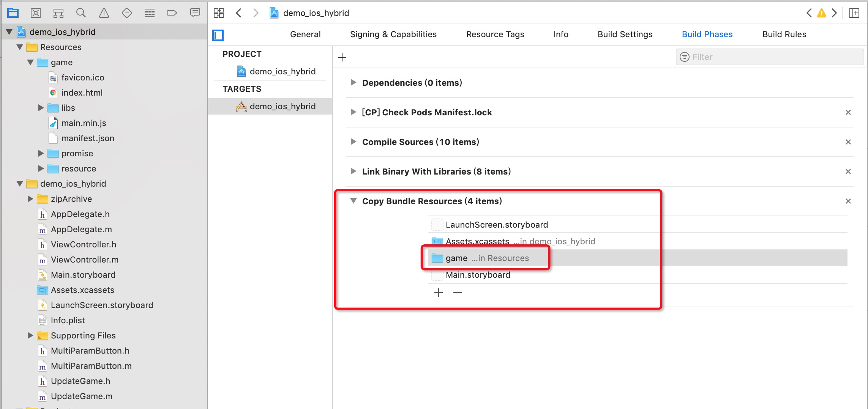This screenshot has height=409, width=868.
Task: Open the report navigator icon
Action: pos(195,13)
